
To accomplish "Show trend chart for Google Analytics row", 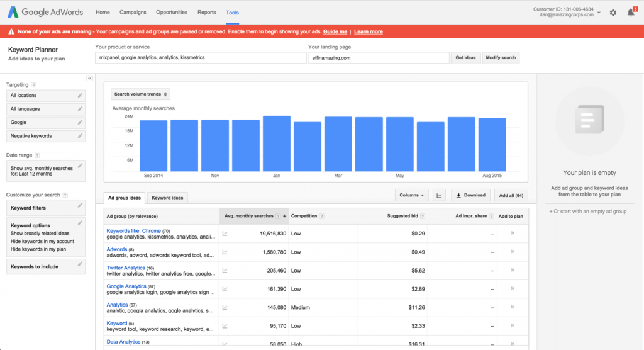I will [225, 289].
